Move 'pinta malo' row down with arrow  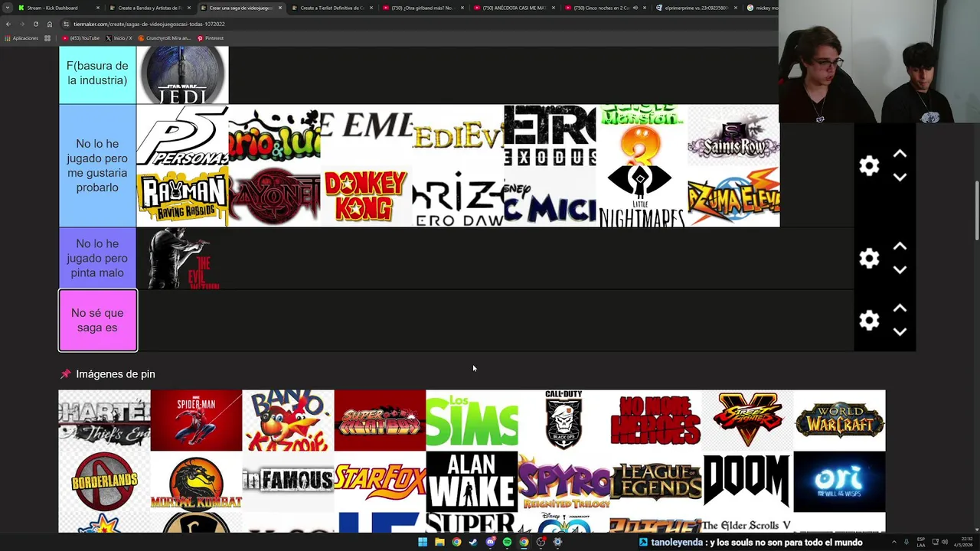point(900,270)
